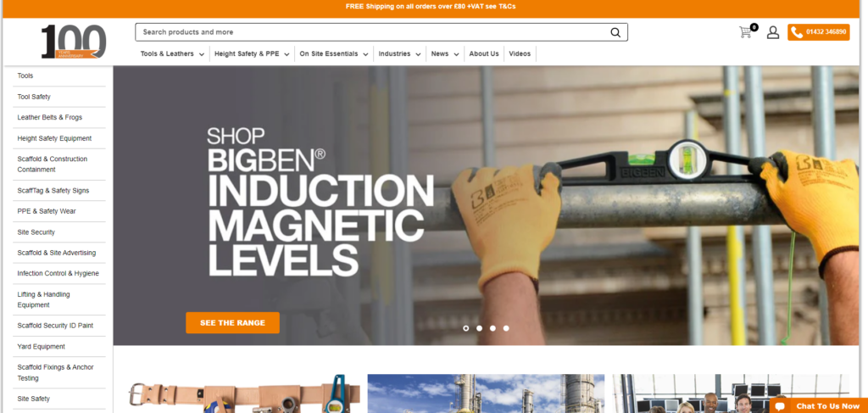Open the leather tool belt thumbnail
This screenshot has width=868, height=413.
[244, 393]
